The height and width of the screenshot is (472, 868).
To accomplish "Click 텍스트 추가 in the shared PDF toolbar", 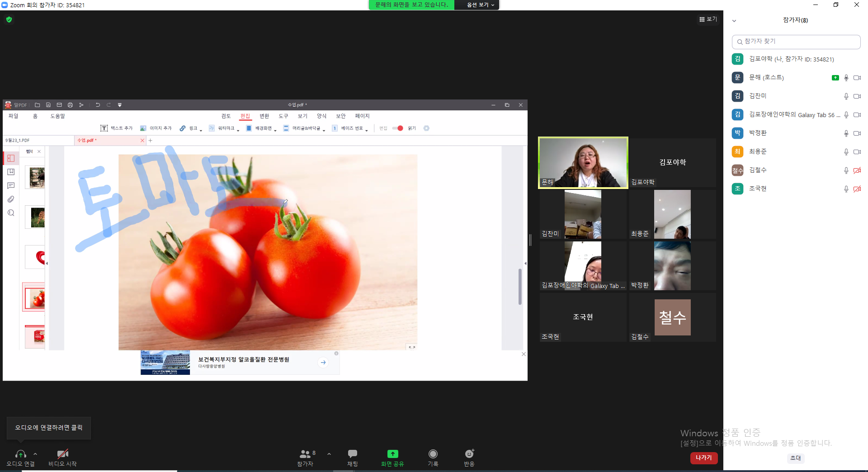I will click(117, 128).
